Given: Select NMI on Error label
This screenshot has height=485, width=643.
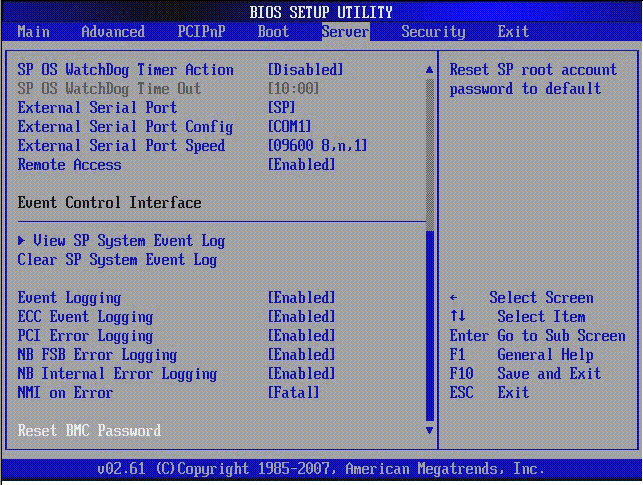Looking at the screenshot, I should [65, 393].
